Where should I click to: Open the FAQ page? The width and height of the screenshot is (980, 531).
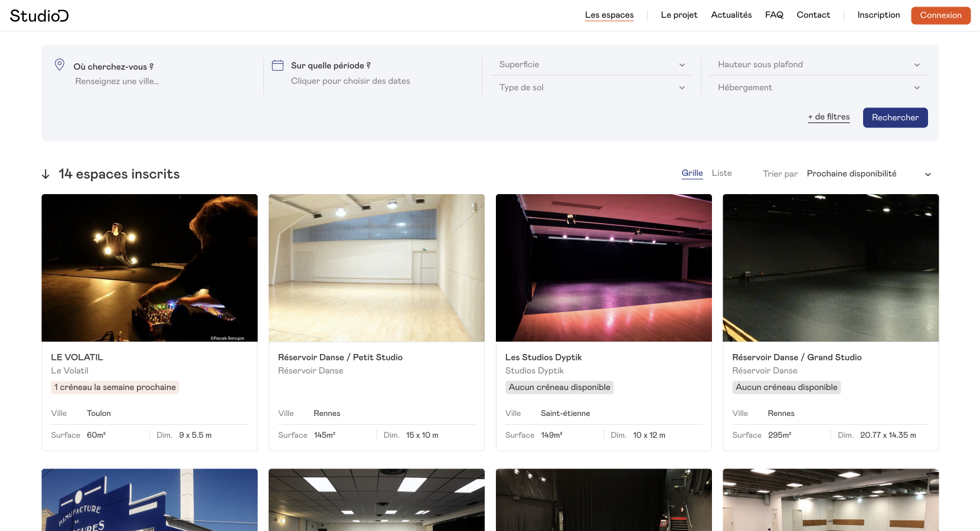774,15
